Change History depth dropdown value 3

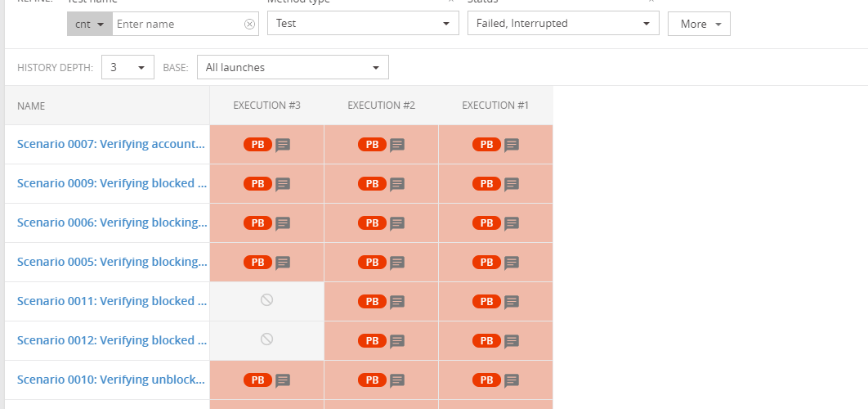coord(128,68)
